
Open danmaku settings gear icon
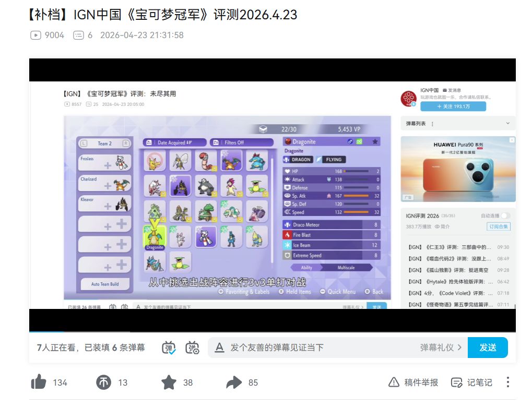(x=192, y=348)
